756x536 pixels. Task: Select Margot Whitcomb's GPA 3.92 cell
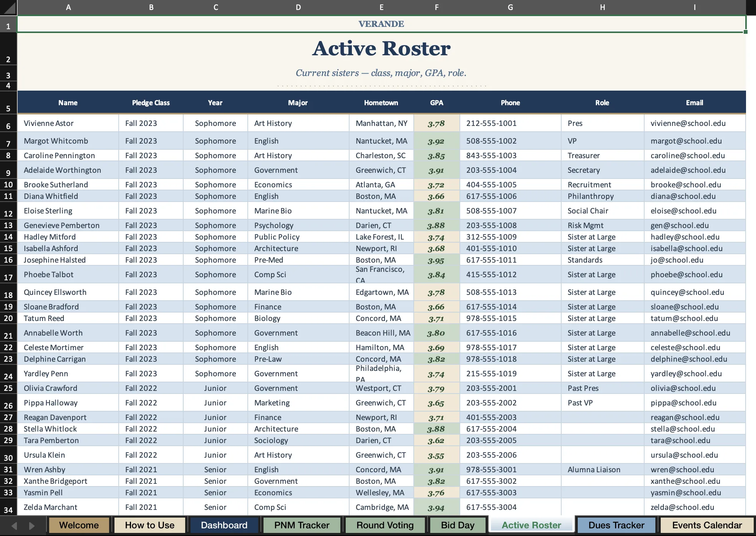(x=437, y=141)
